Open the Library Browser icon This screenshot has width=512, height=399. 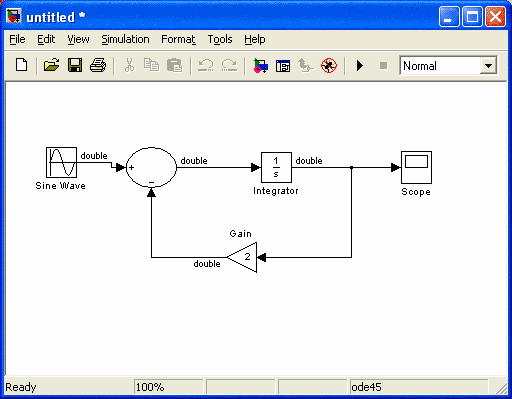pyautogui.click(x=260, y=66)
